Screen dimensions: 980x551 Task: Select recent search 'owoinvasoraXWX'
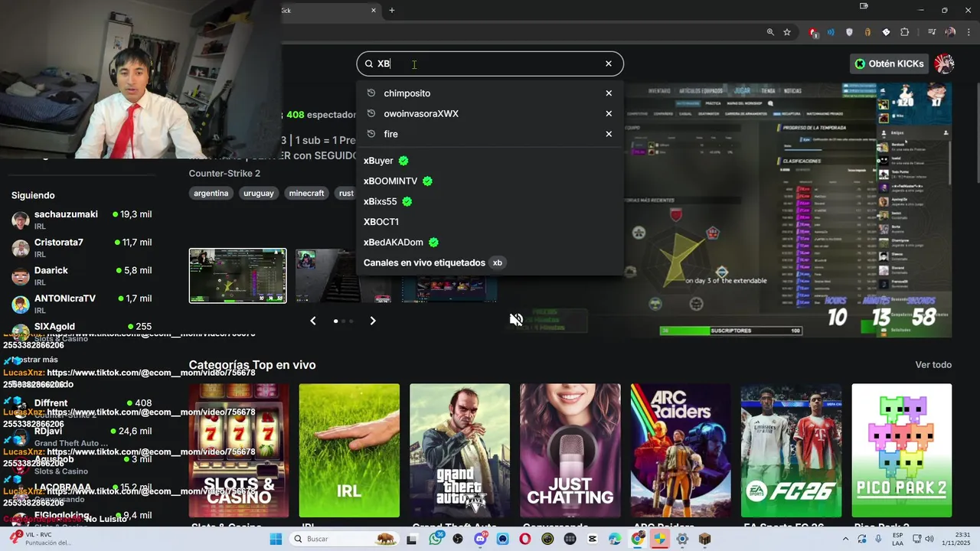(x=421, y=113)
